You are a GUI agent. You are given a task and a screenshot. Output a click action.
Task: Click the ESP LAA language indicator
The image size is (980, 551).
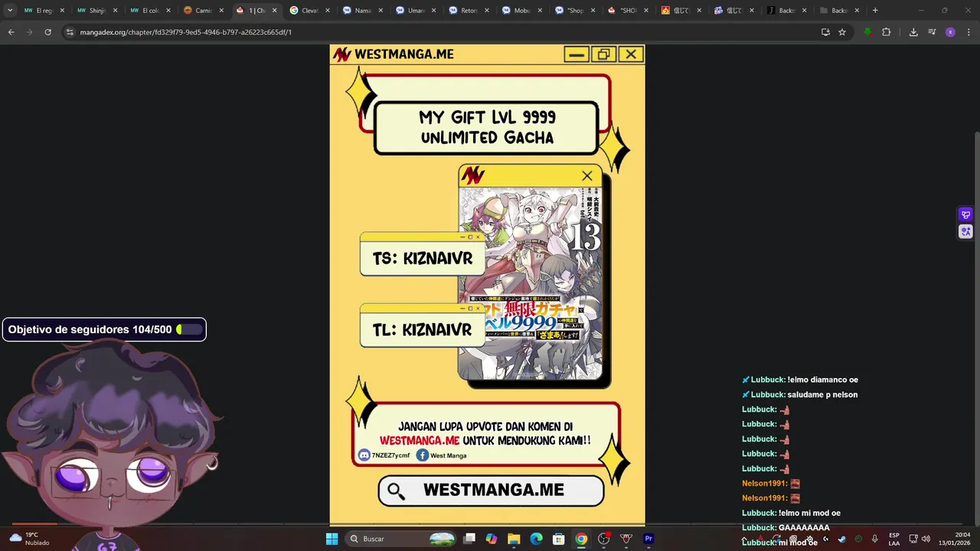point(894,539)
